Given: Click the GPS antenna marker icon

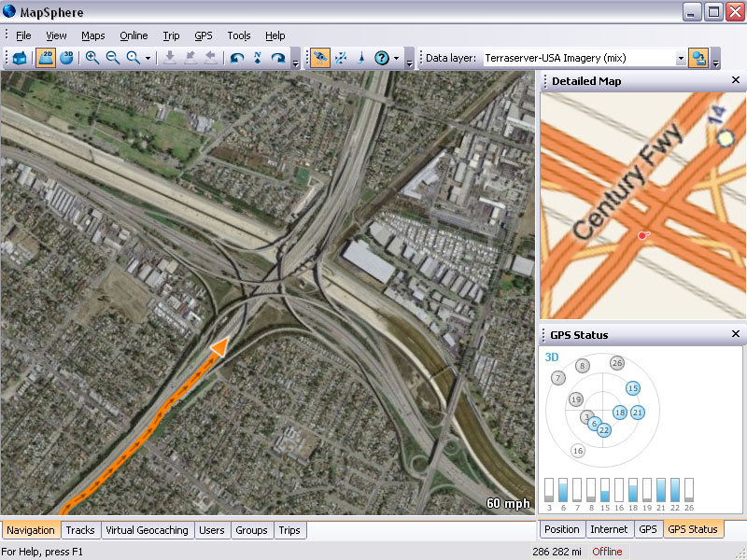Looking at the screenshot, I should [x=361, y=58].
